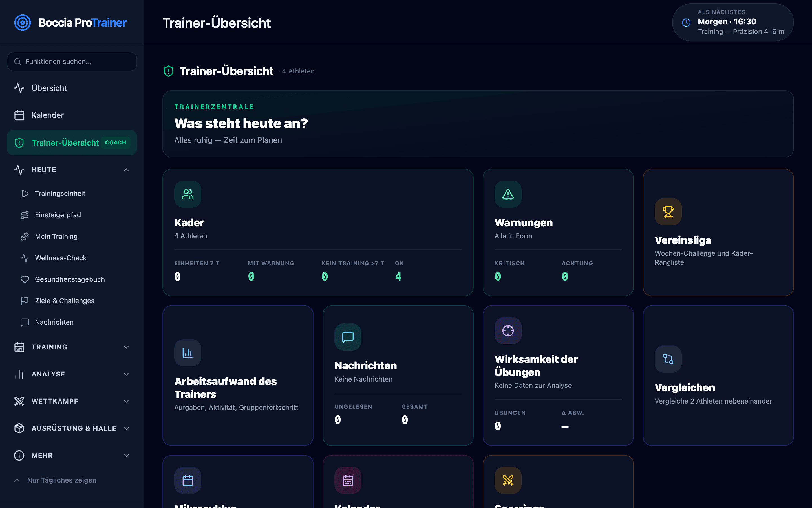
Task: Expand the ANALYSE section
Action: (x=72, y=374)
